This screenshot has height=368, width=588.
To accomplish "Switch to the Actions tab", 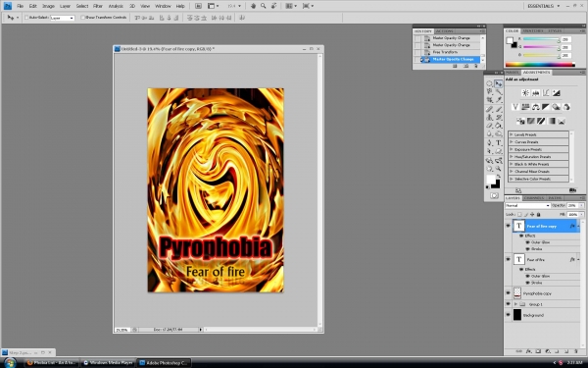I will (445, 31).
